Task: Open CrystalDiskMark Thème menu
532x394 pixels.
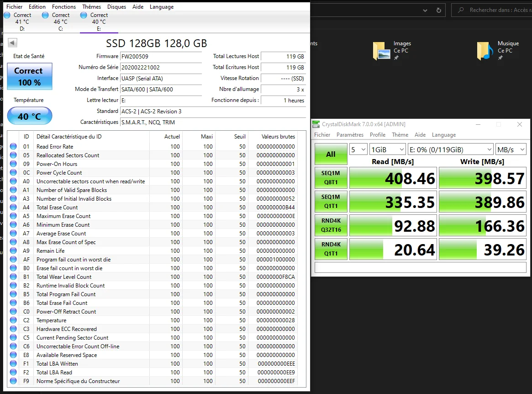Action: point(400,135)
